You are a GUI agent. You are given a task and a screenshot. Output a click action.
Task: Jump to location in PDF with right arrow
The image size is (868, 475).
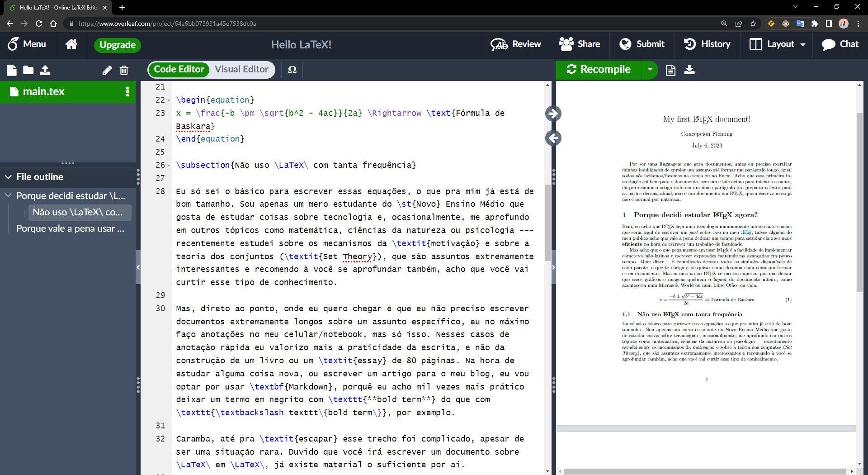[553, 114]
